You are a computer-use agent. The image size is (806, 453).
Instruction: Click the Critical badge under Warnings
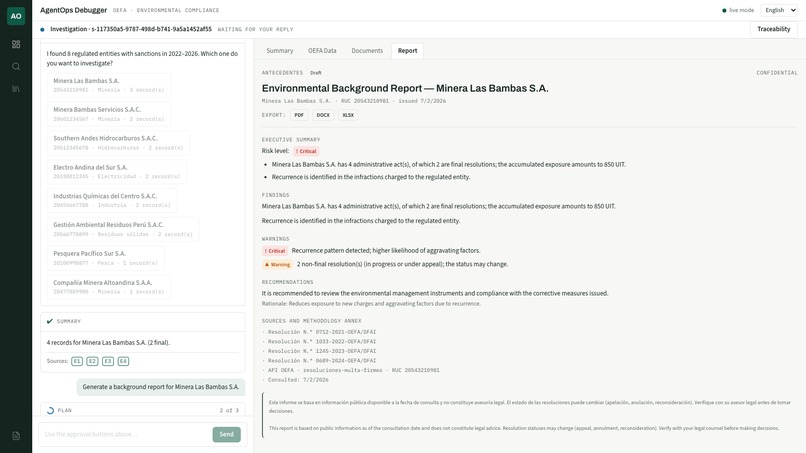pos(275,251)
